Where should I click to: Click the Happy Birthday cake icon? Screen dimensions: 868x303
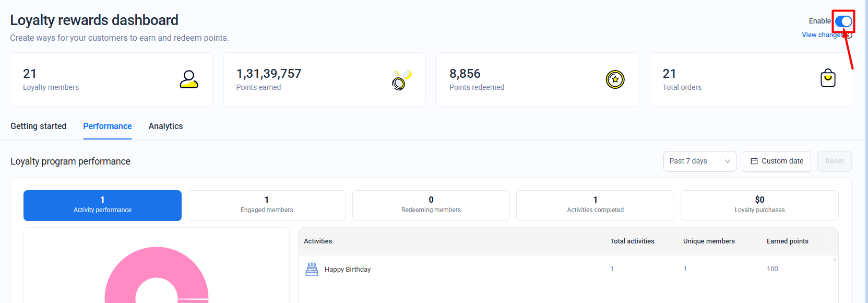coord(312,269)
